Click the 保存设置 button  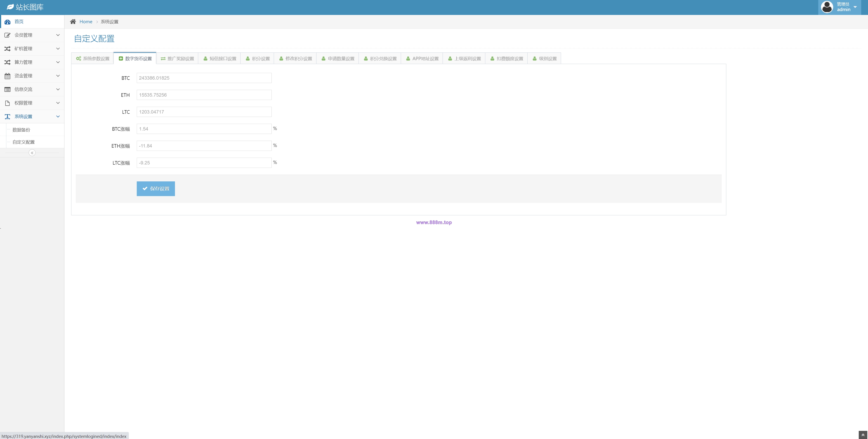(156, 188)
